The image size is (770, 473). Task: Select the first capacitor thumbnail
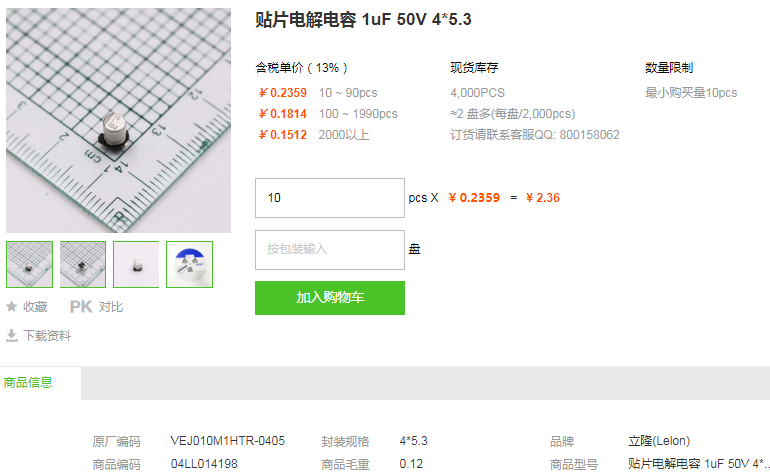[29, 264]
